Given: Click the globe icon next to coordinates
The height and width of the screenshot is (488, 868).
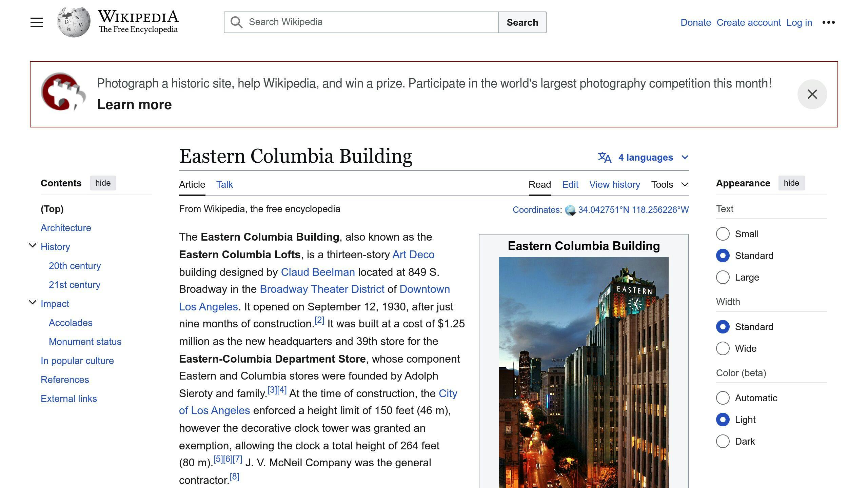Looking at the screenshot, I should [570, 209].
